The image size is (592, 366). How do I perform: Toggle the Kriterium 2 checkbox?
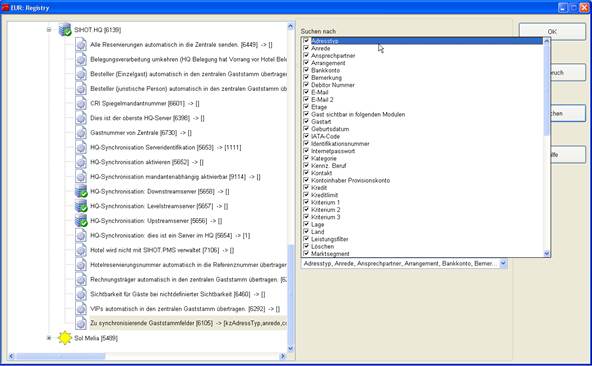click(x=306, y=210)
